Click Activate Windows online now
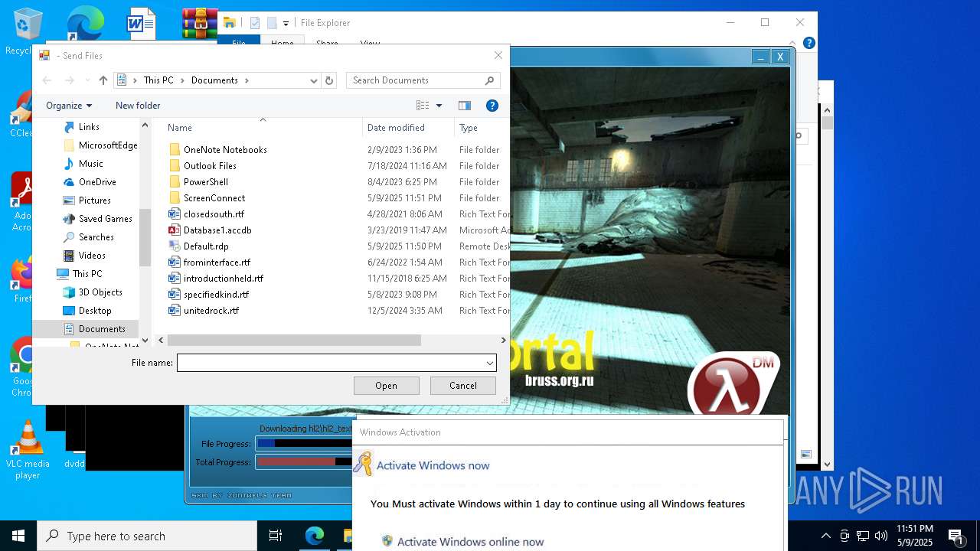This screenshot has width=980, height=551. click(x=470, y=542)
